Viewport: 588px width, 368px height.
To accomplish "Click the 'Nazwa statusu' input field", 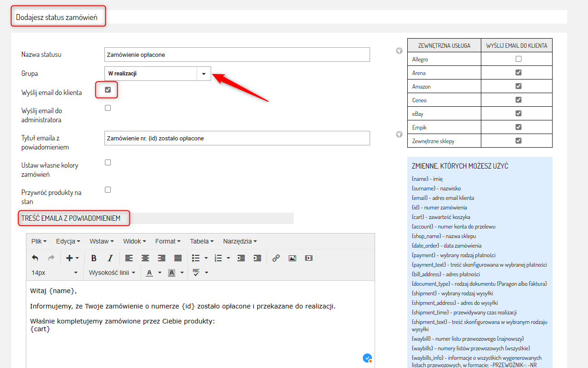I will tap(237, 55).
